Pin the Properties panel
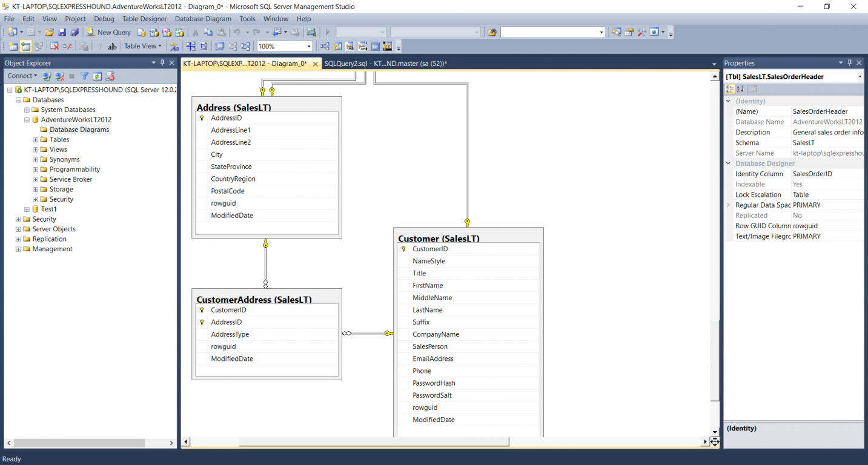Screen dimensions: 868x465 click(x=850, y=63)
